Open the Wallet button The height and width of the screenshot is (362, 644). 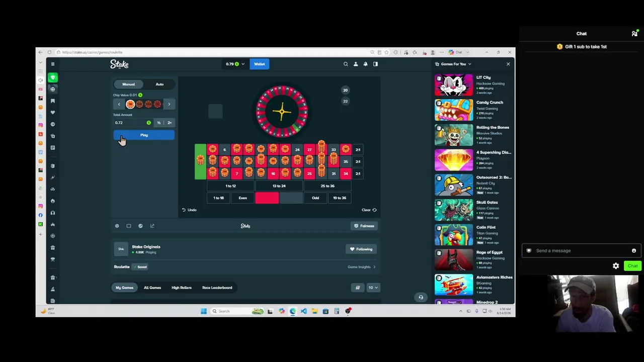(x=259, y=64)
